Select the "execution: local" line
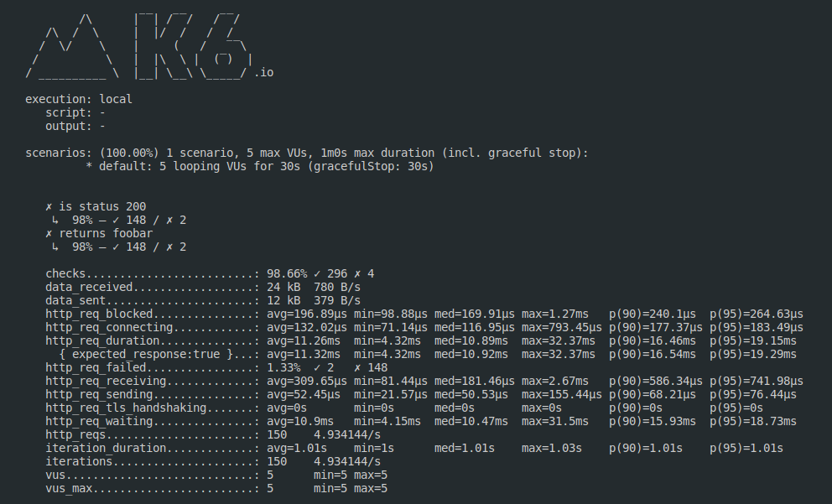 point(79,99)
